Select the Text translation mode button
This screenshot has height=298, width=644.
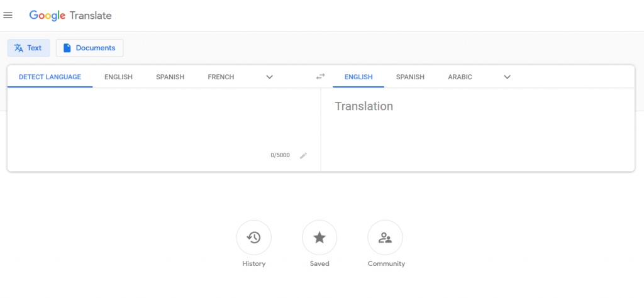[29, 48]
